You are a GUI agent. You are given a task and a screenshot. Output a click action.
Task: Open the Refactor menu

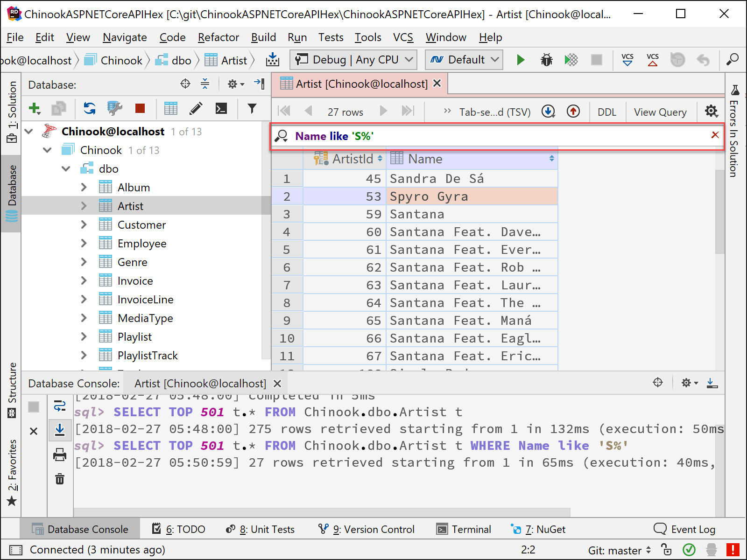tap(218, 37)
